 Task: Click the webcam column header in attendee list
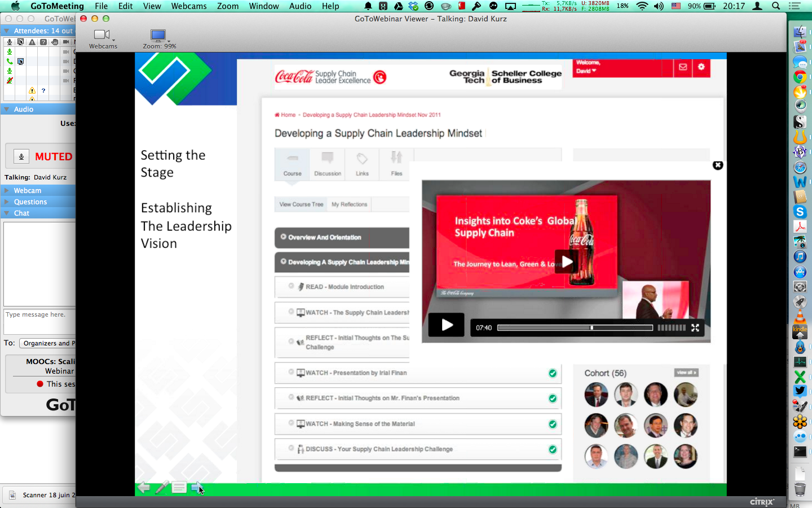coord(66,42)
